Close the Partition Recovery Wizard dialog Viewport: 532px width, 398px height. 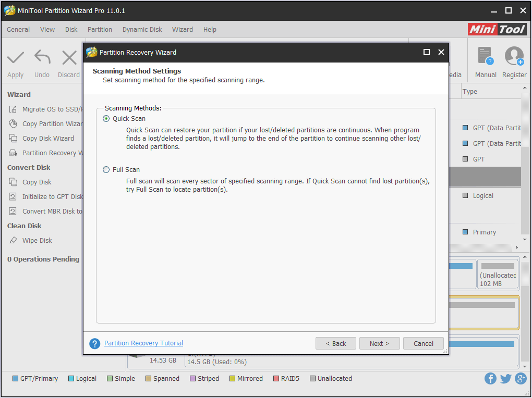[441, 52]
